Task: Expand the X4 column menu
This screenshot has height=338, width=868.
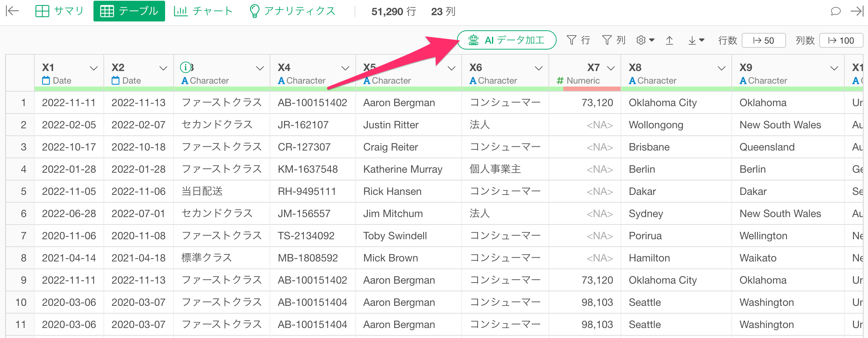Action: [345, 68]
